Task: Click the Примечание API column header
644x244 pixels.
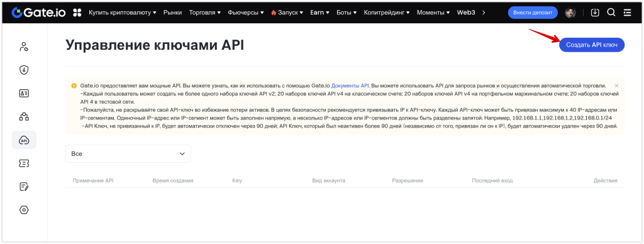Action: pos(93,180)
